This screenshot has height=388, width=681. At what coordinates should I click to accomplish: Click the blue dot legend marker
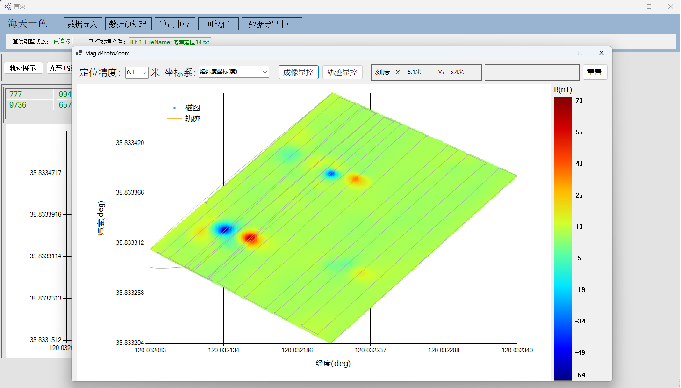175,108
